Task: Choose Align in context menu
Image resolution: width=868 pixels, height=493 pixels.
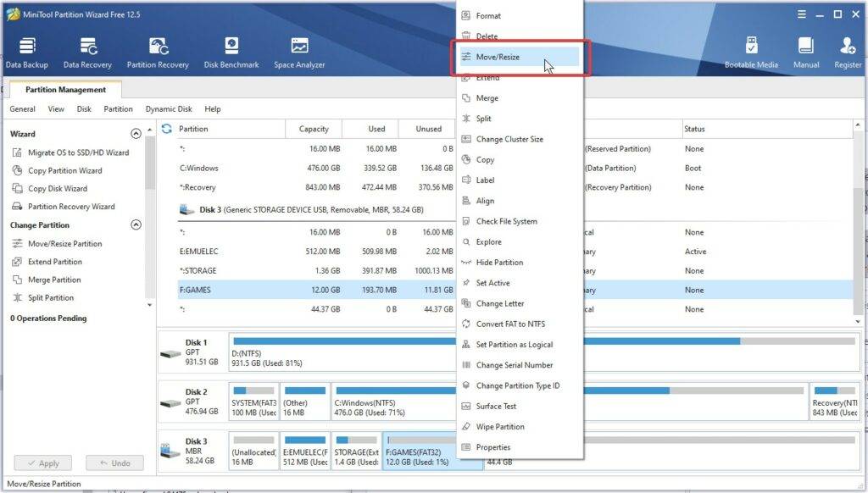Action: tap(520, 201)
